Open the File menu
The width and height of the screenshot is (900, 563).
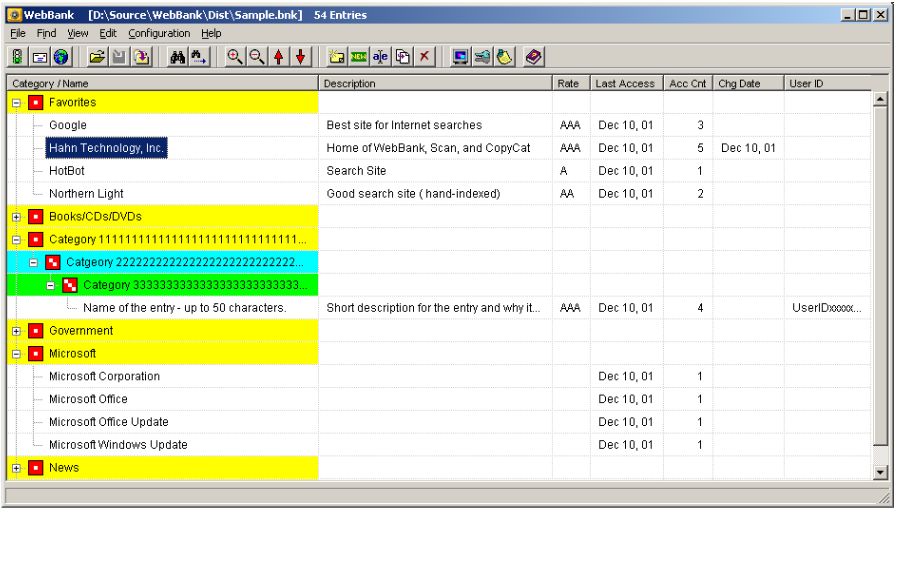tap(18, 33)
